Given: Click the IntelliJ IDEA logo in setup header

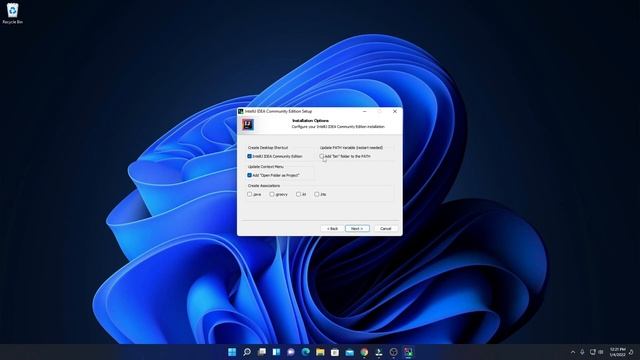Looking at the screenshot, I should pos(247,124).
